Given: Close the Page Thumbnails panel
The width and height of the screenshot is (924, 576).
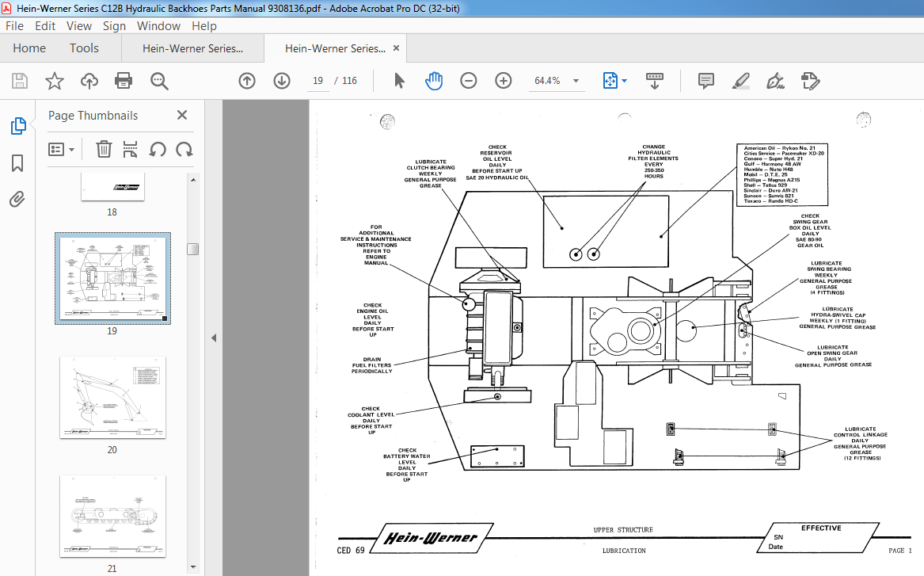Looking at the screenshot, I should (182, 116).
